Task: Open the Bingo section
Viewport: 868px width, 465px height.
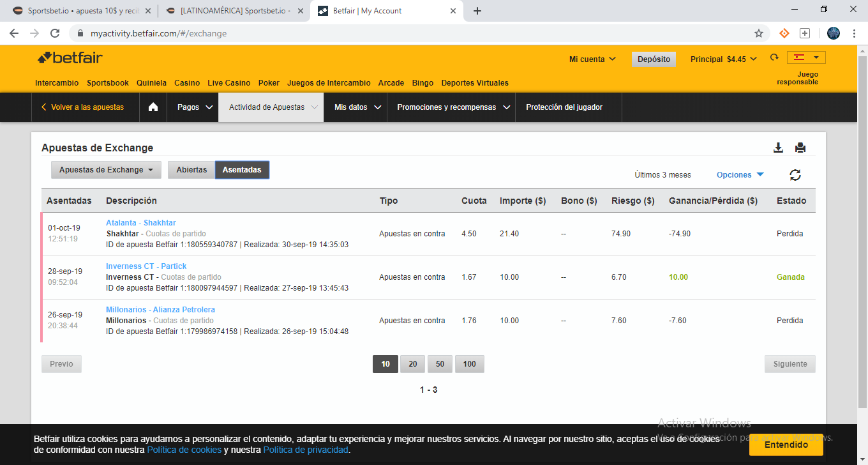Action: click(x=423, y=83)
